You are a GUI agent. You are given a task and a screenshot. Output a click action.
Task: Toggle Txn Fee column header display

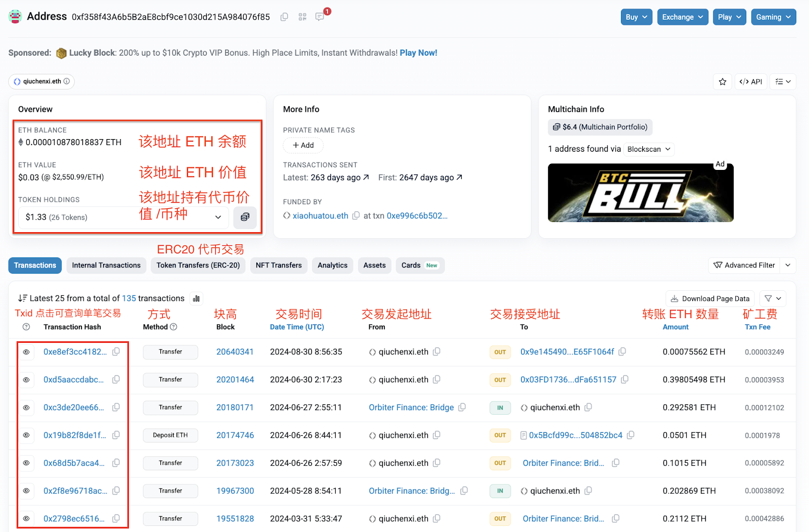click(757, 327)
